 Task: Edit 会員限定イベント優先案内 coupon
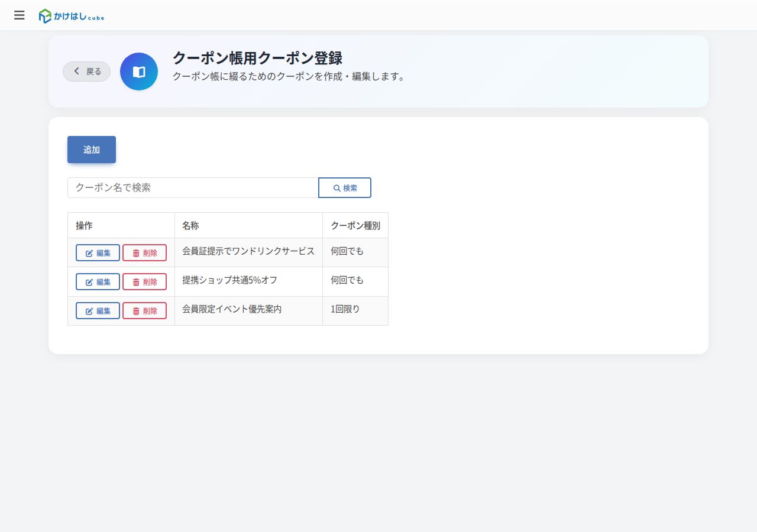tap(98, 310)
